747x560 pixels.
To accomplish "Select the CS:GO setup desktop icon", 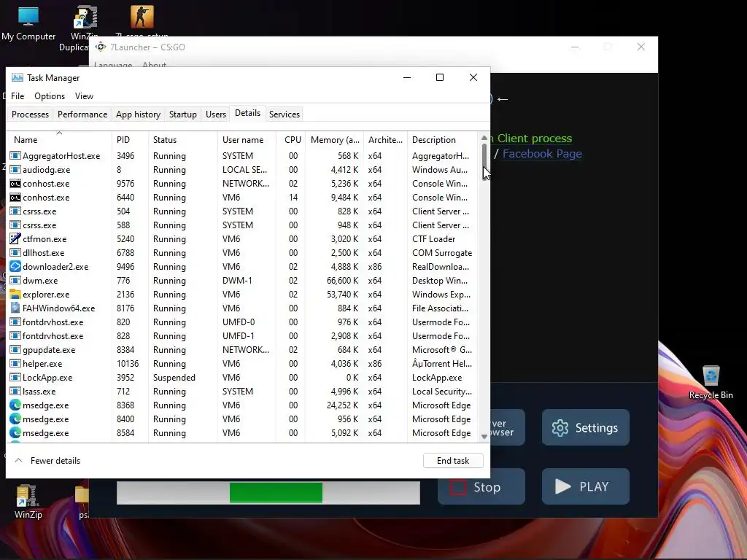I will pos(142,18).
